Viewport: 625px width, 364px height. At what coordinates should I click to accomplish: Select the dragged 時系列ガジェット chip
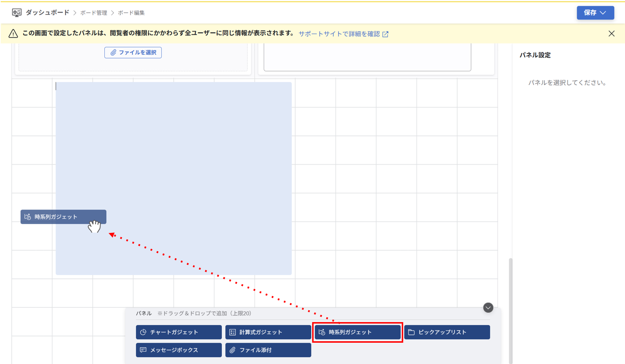[x=63, y=217]
